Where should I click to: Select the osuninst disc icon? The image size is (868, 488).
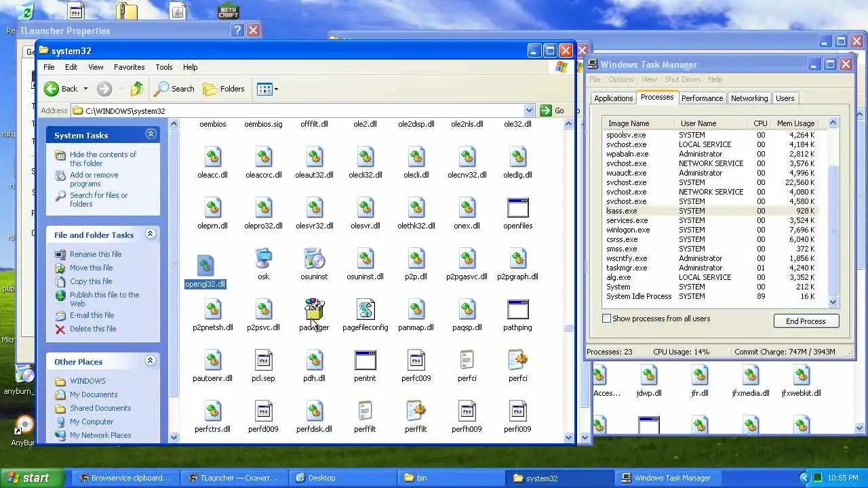(314, 259)
